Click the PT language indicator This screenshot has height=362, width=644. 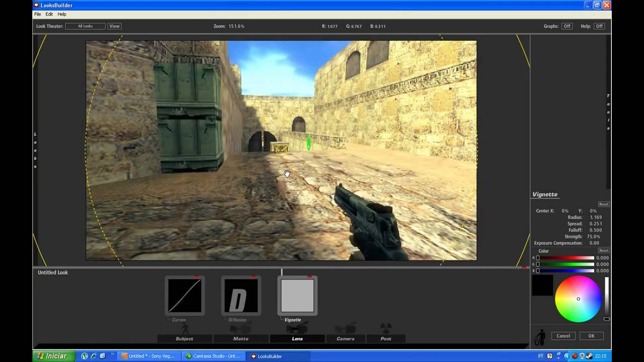pos(540,356)
